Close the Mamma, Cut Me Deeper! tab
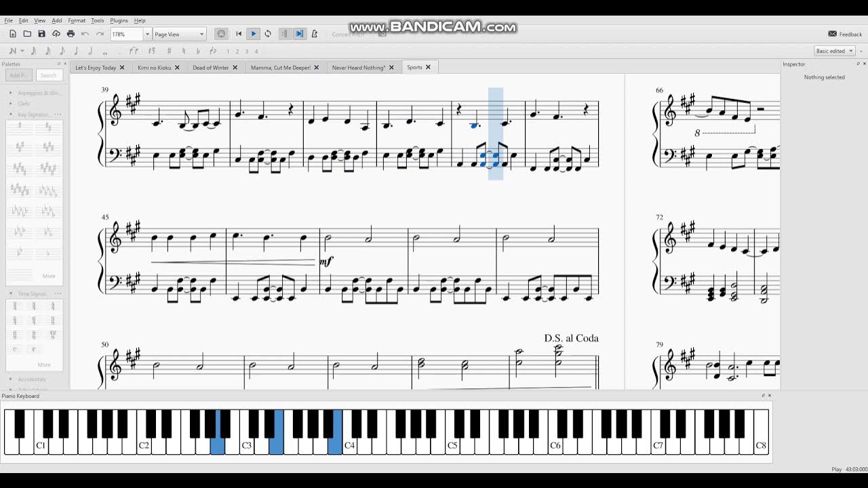This screenshot has width=868, height=488. tap(317, 67)
